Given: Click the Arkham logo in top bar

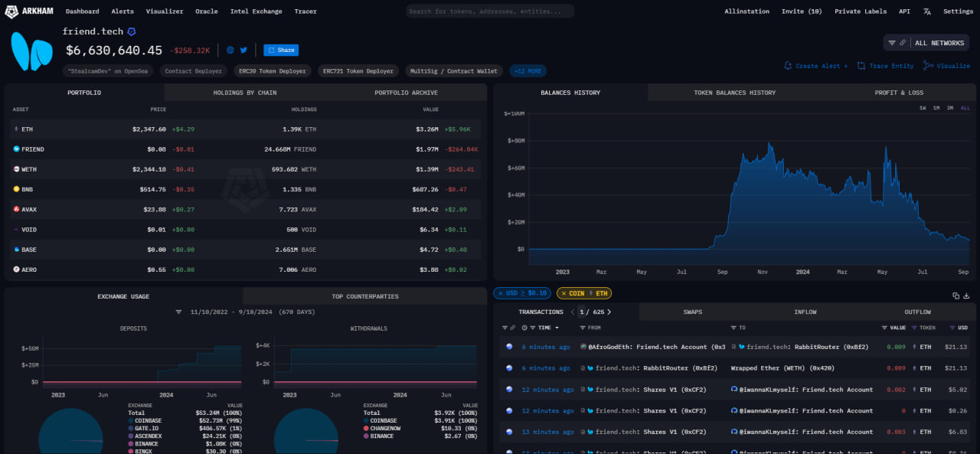Looking at the screenshot, I should (31, 11).
